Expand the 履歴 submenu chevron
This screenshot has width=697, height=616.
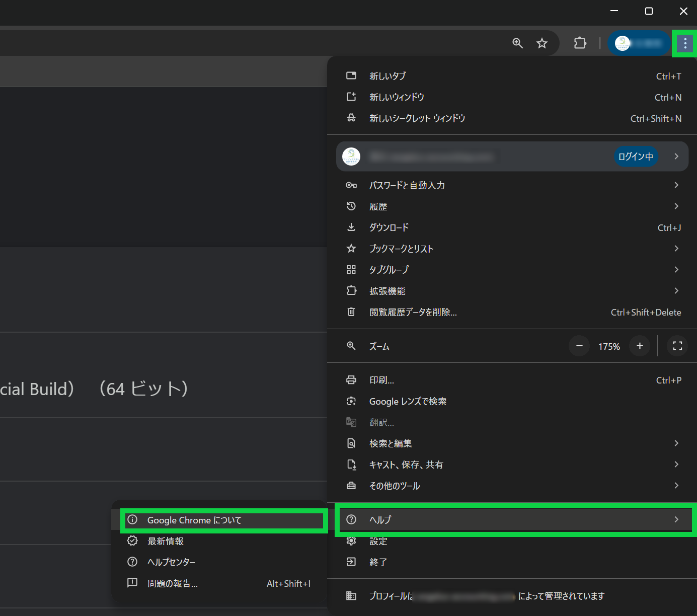click(x=676, y=206)
